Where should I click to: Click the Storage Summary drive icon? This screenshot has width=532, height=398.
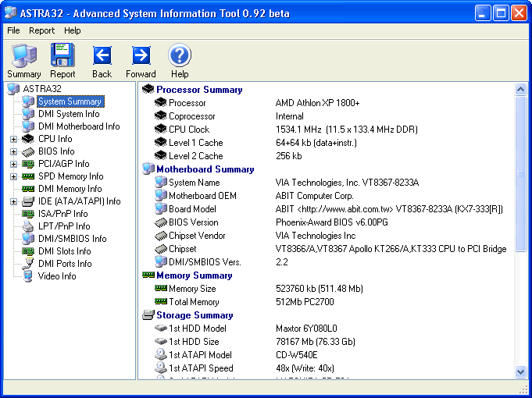tap(148, 315)
